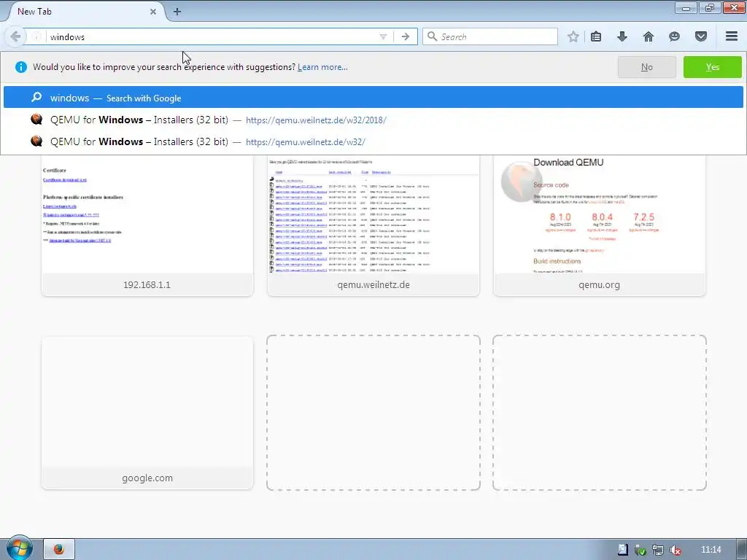Image resolution: width=747 pixels, height=560 pixels.
Task: Open the hamburger menu
Action: click(732, 36)
